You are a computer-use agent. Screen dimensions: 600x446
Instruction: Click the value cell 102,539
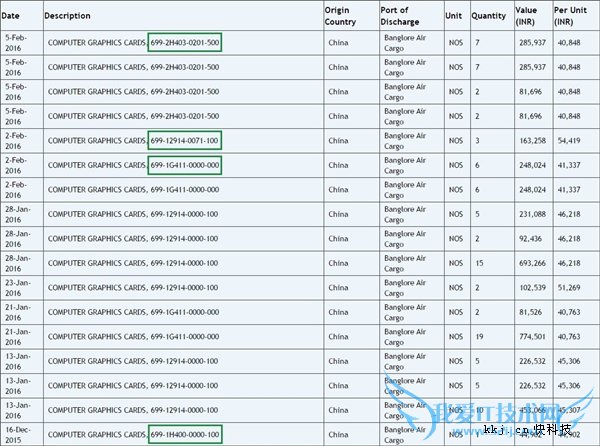click(x=532, y=288)
